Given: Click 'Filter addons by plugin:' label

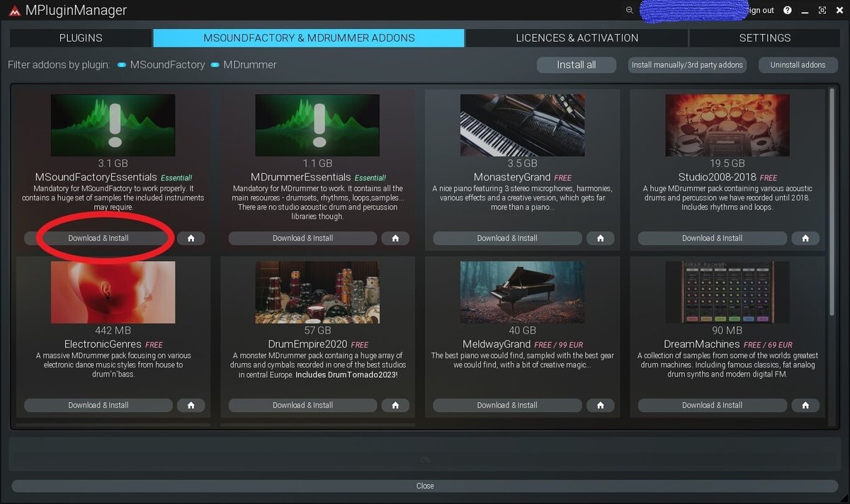Looking at the screenshot, I should [59, 64].
